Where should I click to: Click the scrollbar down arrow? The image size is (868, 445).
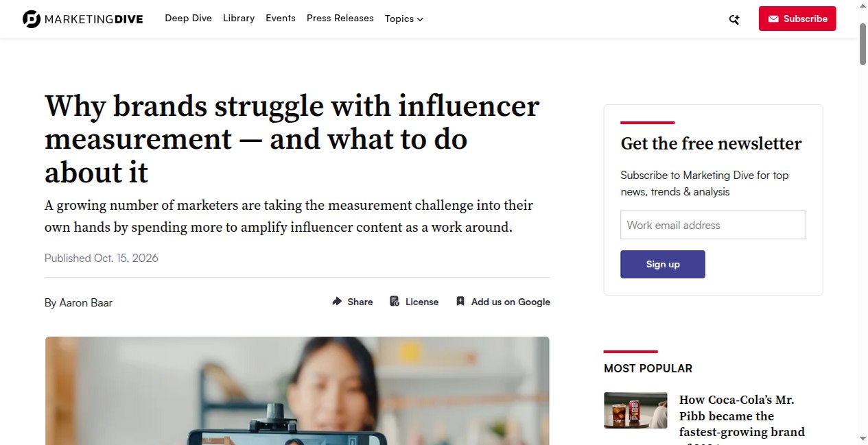(x=863, y=438)
